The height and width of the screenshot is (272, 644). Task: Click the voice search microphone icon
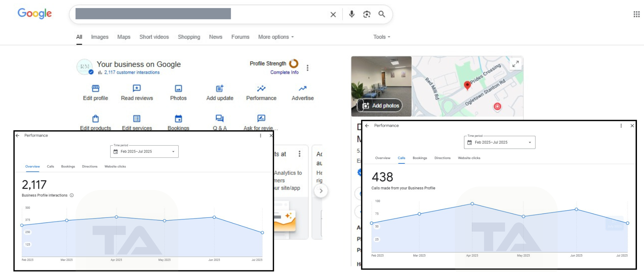352,14
